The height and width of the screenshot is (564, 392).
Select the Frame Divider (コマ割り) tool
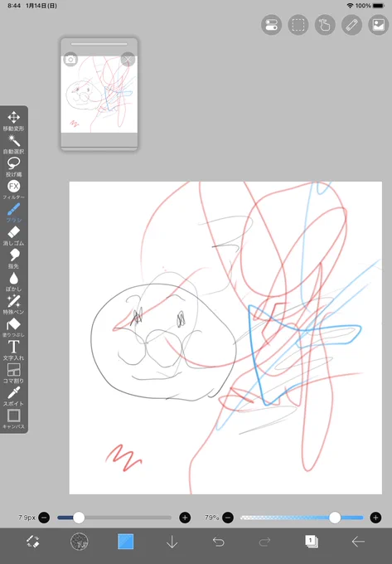pyautogui.click(x=13, y=373)
